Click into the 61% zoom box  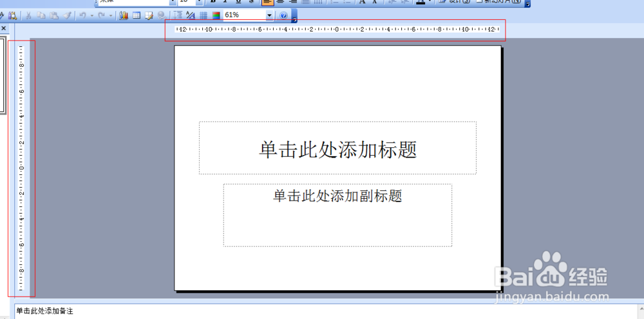coord(244,15)
